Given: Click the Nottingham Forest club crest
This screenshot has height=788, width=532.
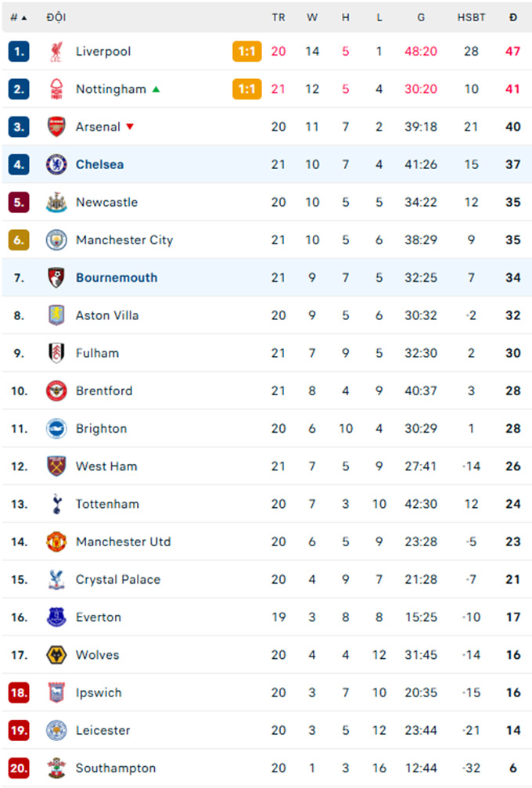Looking at the screenshot, I should pos(56,89).
